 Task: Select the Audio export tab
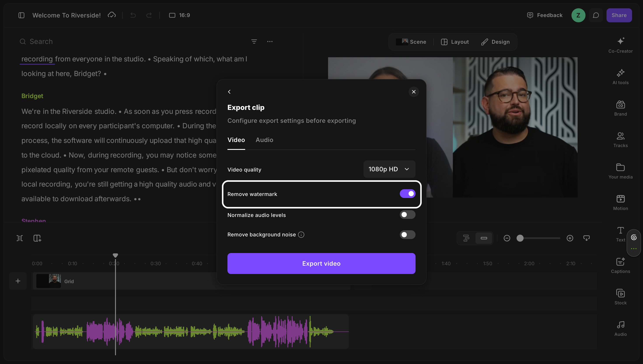(264, 140)
